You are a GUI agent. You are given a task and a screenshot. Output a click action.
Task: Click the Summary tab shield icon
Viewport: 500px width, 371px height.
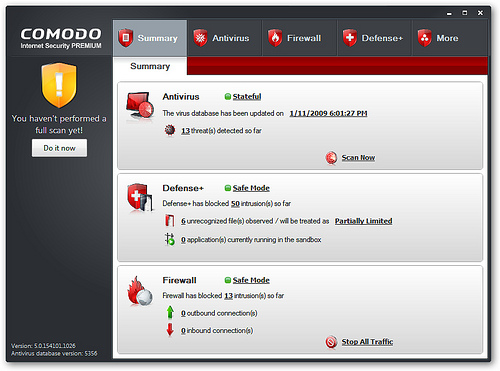[126, 38]
